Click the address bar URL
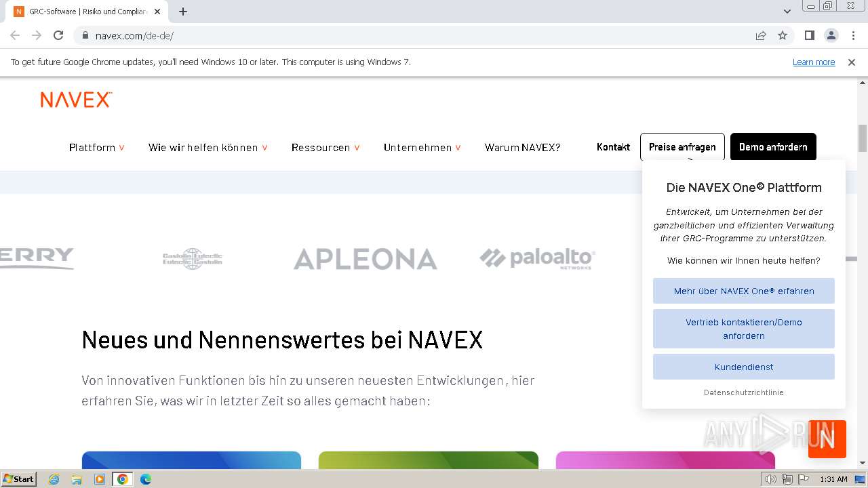868x488 pixels. 134,36
